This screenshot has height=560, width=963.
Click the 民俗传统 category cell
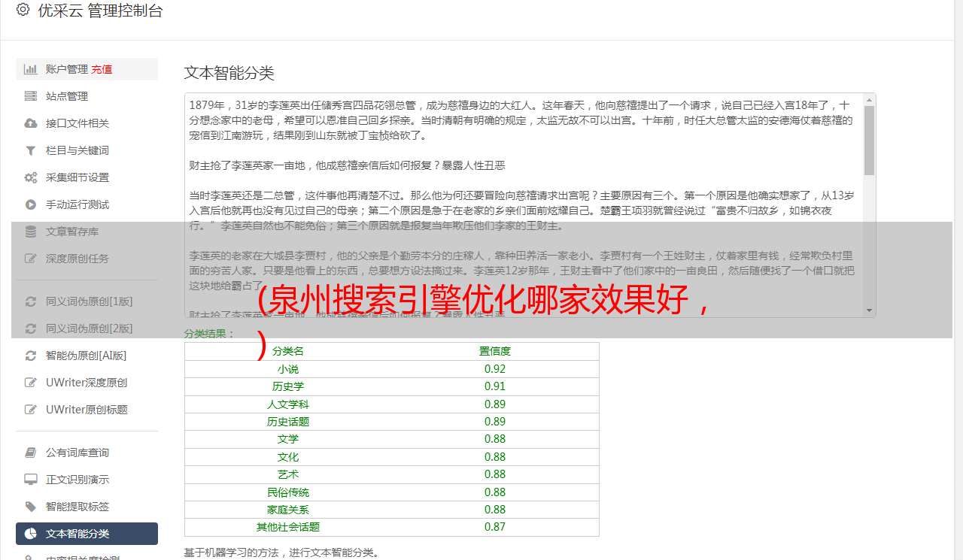(288, 492)
